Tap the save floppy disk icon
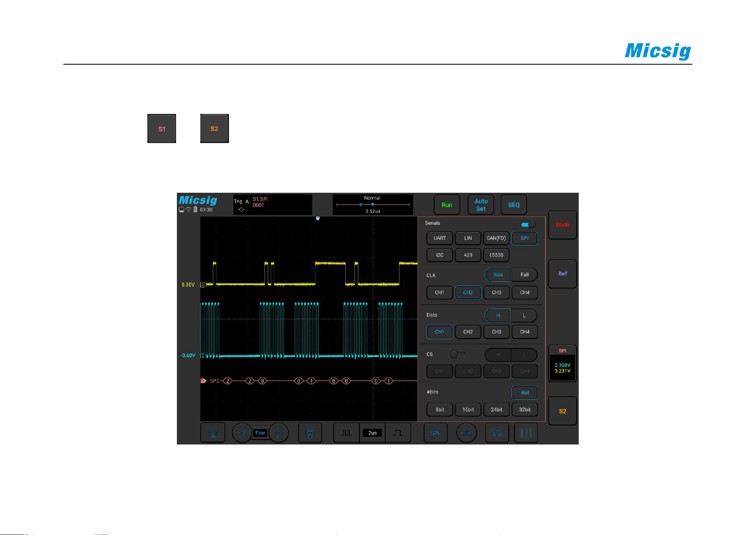This screenshot has height=535, width=756. [310, 433]
